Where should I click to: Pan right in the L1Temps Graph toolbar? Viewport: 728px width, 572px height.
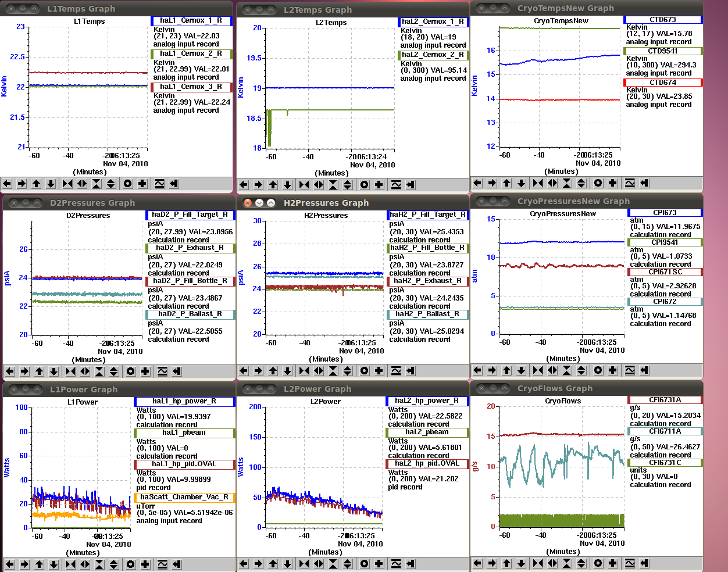22,184
